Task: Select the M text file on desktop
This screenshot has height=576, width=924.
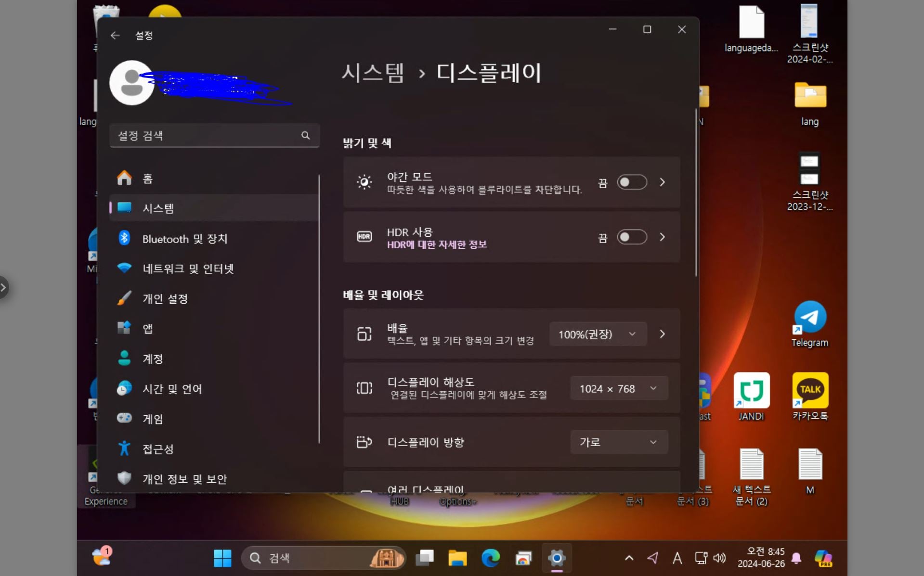Action: (x=810, y=472)
